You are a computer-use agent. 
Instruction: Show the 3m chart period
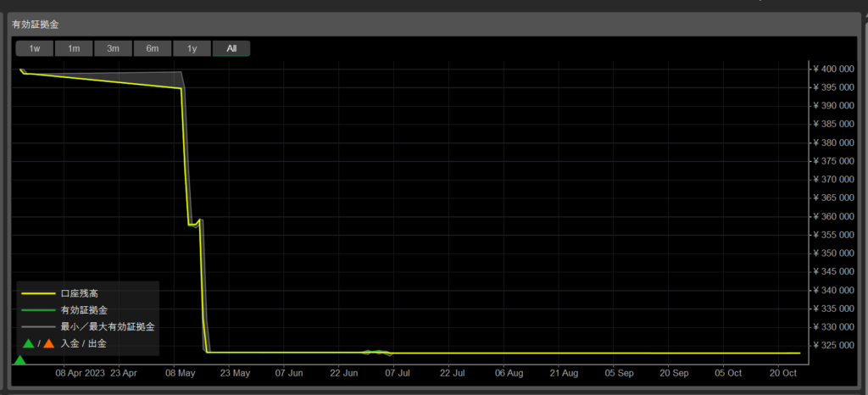[113, 48]
